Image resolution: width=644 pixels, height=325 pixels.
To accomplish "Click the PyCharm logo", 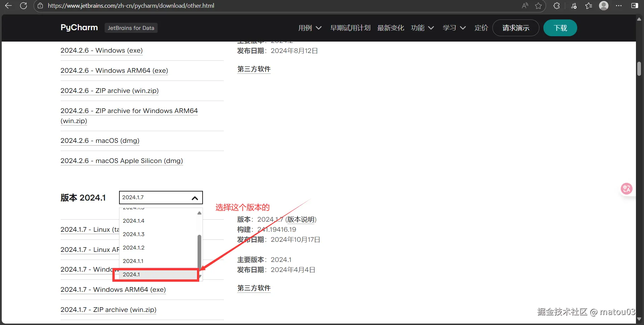I will coord(79,28).
